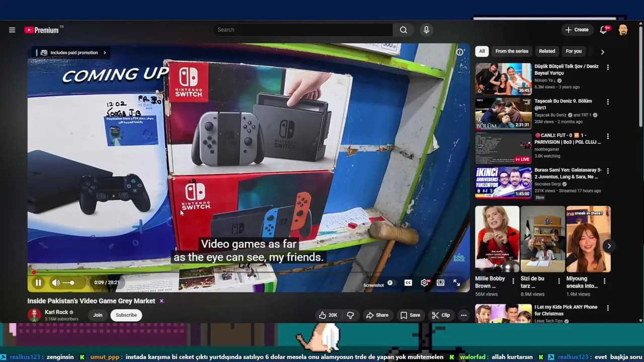Open the player settings gear
This screenshot has height=362, width=644.
[425, 283]
